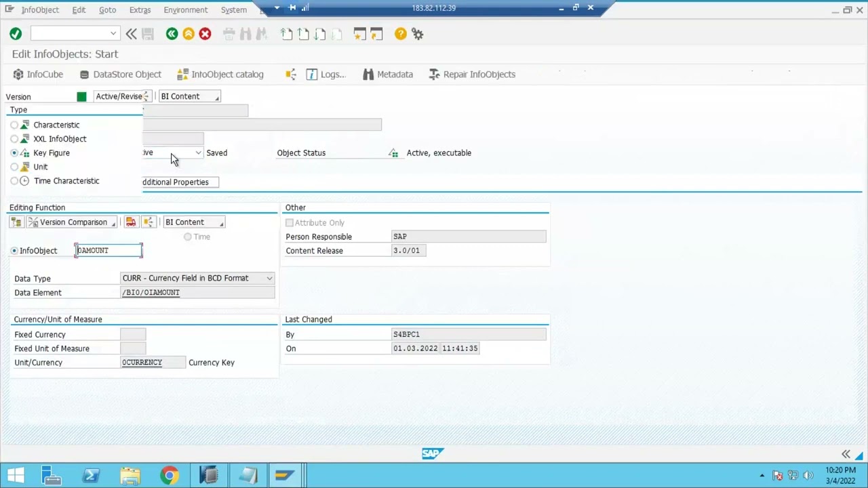868x488 pixels.
Task: Click the yellow Exit arrow icon
Action: click(189, 34)
